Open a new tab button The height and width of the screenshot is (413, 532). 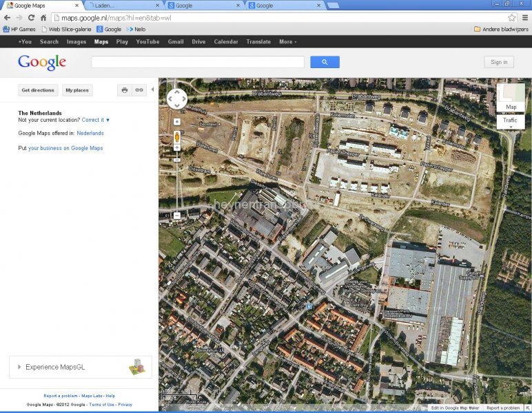333,6
